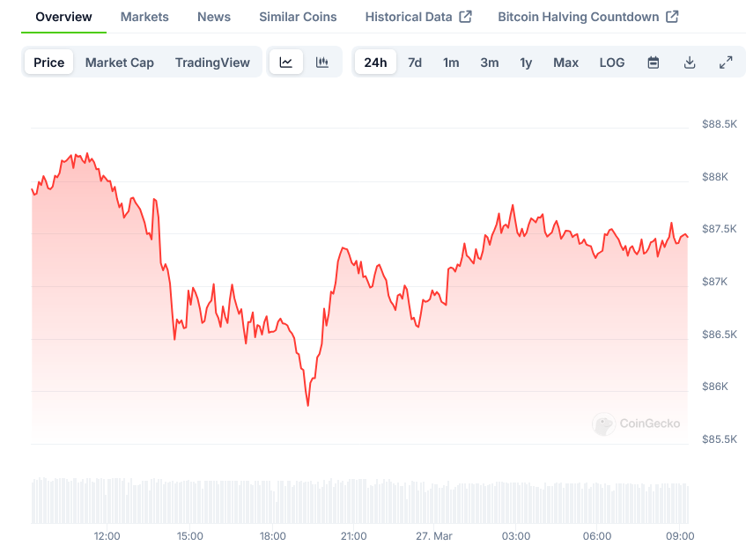The image size is (746, 560).
Task: Select the 1m time range
Action: 451,63
